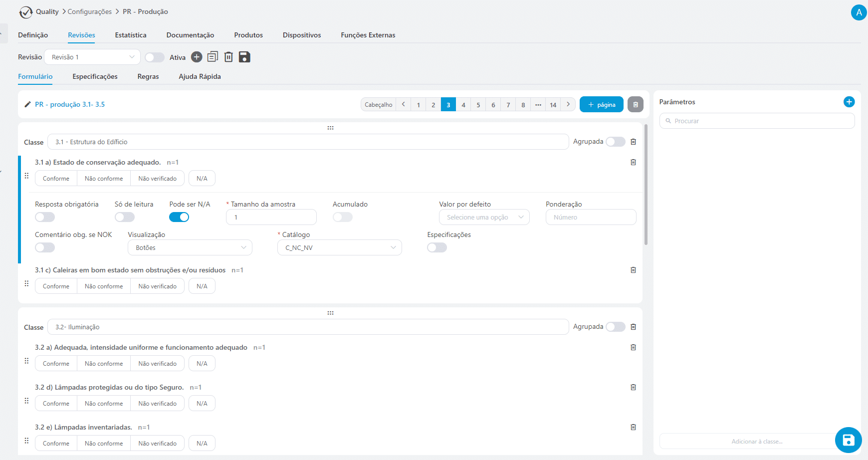The width and height of the screenshot is (868, 460).
Task: Add a new parameter with the plus icon
Action: pos(849,102)
